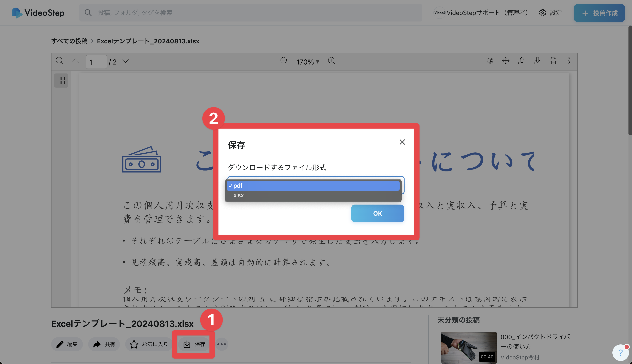Go to next page with down chevron
The image size is (632, 364).
coord(126,61)
